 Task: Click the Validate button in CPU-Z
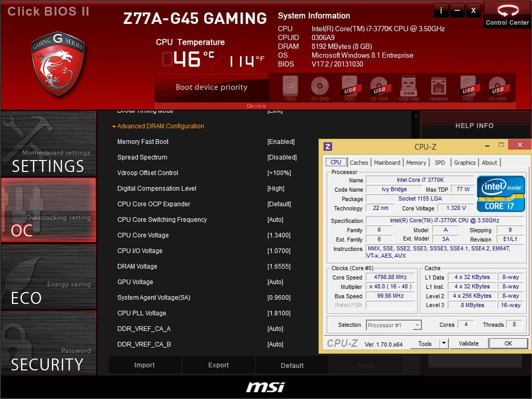click(469, 343)
